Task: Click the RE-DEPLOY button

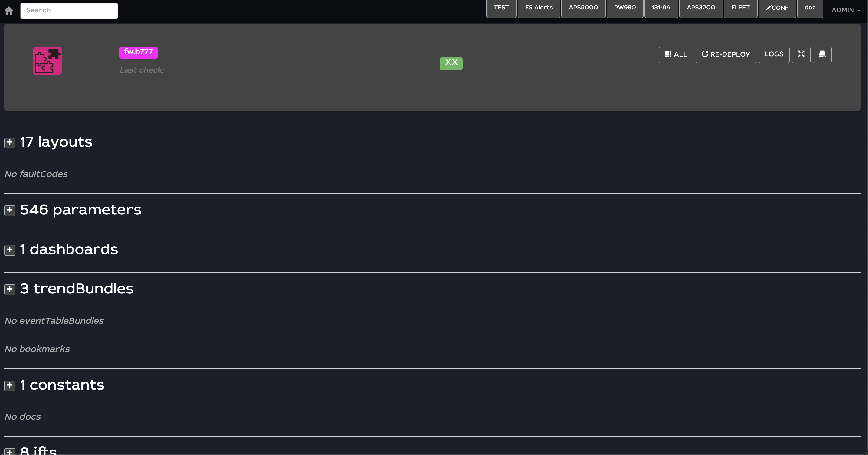Action: [726, 54]
